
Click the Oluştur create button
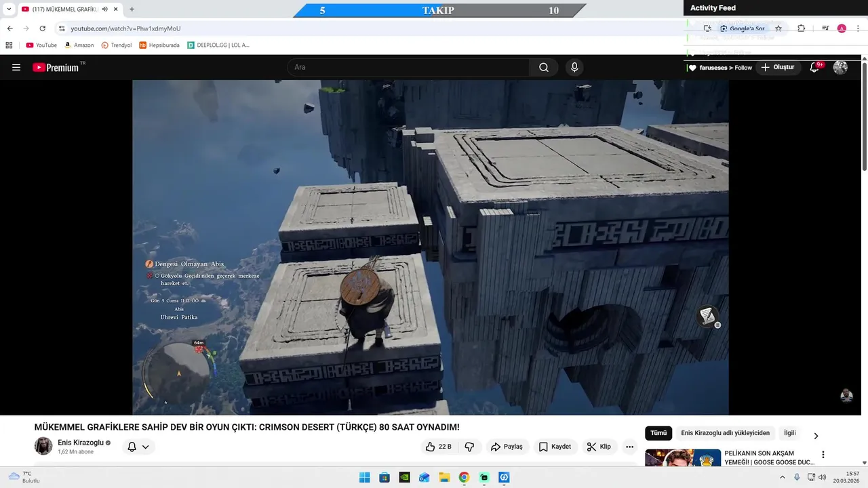point(777,67)
